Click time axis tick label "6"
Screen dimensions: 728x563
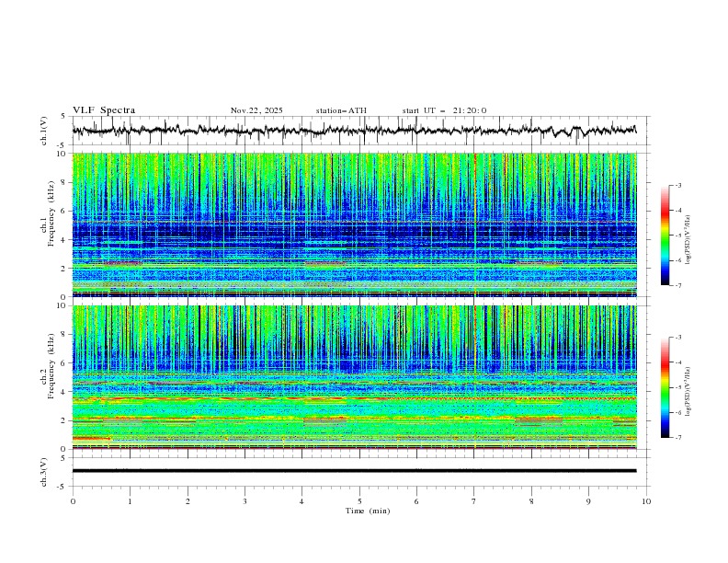[x=416, y=501]
